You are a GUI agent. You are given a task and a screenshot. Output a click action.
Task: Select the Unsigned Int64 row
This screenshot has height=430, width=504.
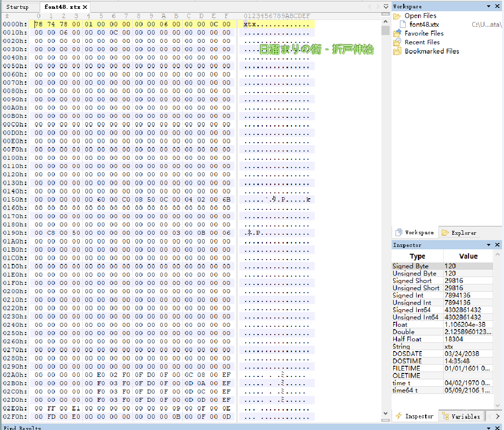coord(442,317)
